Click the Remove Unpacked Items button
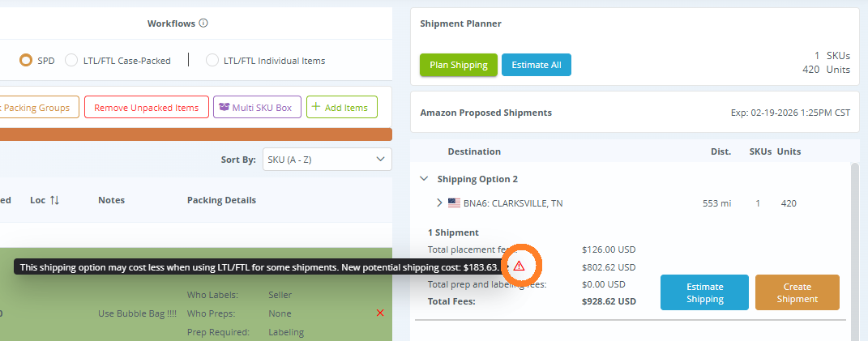The width and height of the screenshot is (868, 341). (146, 108)
